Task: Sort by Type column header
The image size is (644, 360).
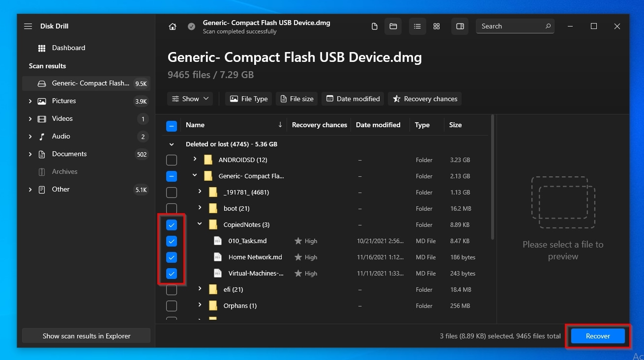Action: pyautogui.click(x=422, y=125)
